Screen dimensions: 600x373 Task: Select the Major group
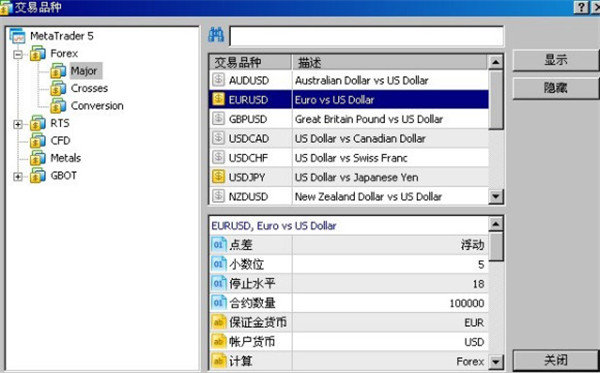pos(84,71)
